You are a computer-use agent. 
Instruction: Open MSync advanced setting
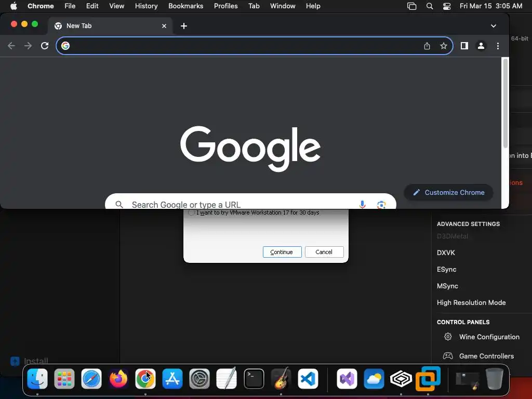(x=447, y=286)
